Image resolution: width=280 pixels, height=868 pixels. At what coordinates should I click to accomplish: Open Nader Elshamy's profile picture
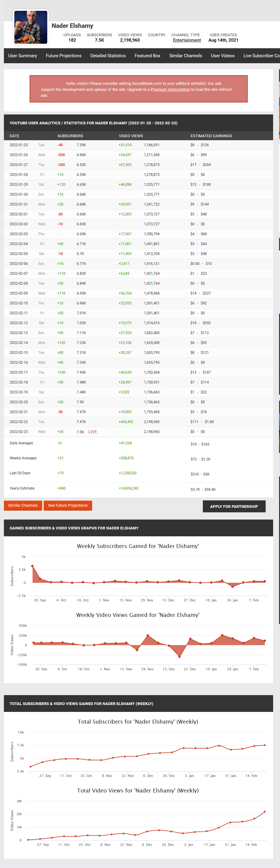[x=31, y=27]
